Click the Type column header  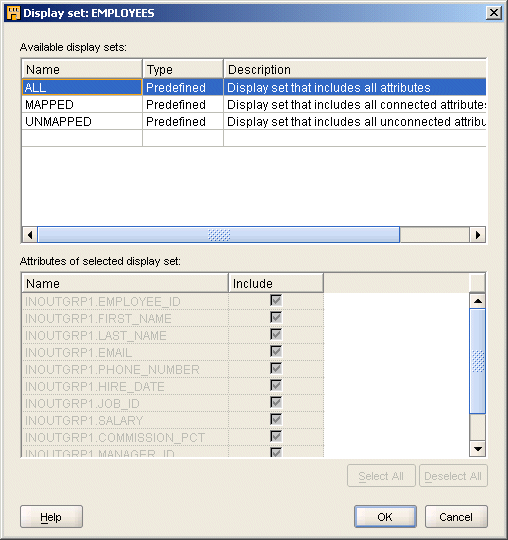pyautogui.click(x=183, y=70)
